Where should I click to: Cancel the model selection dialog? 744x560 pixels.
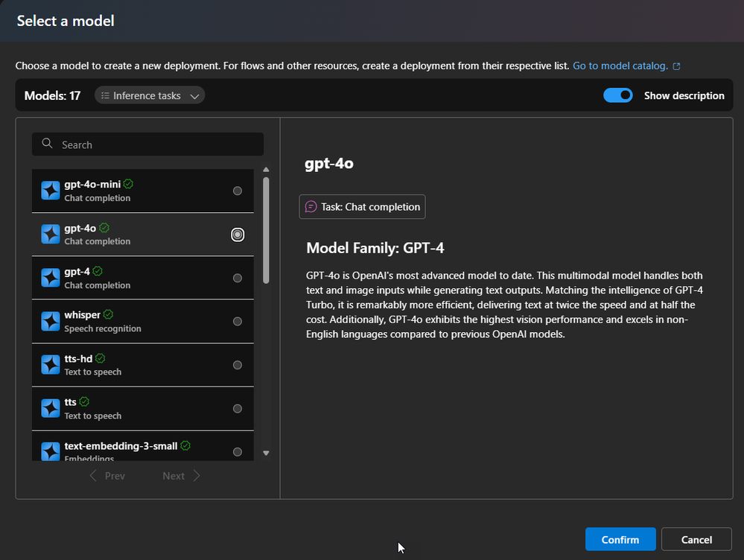(x=696, y=539)
